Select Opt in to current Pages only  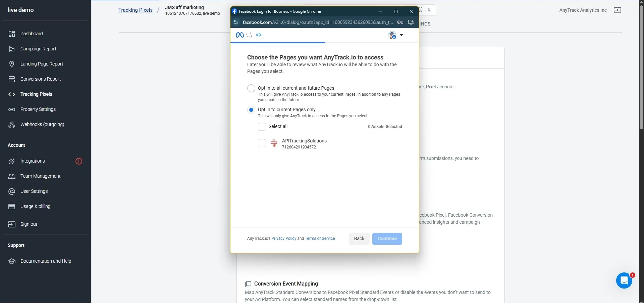click(251, 110)
